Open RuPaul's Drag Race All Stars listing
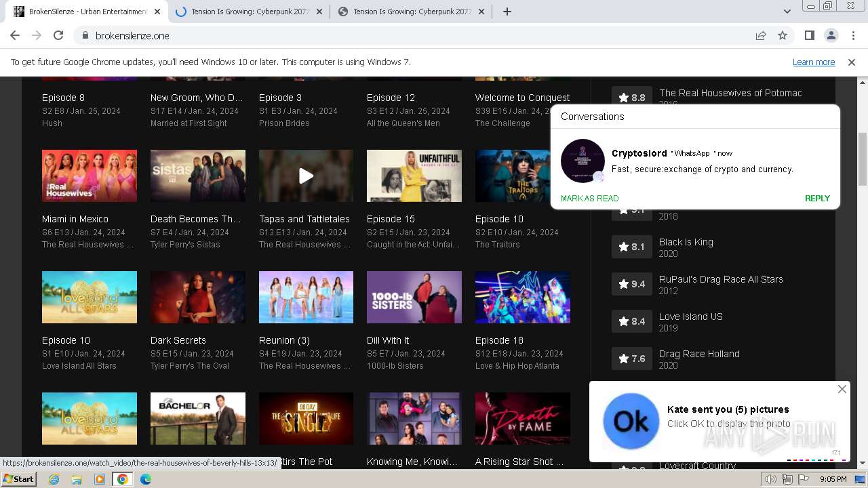This screenshot has height=488, width=868. [721, 279]
